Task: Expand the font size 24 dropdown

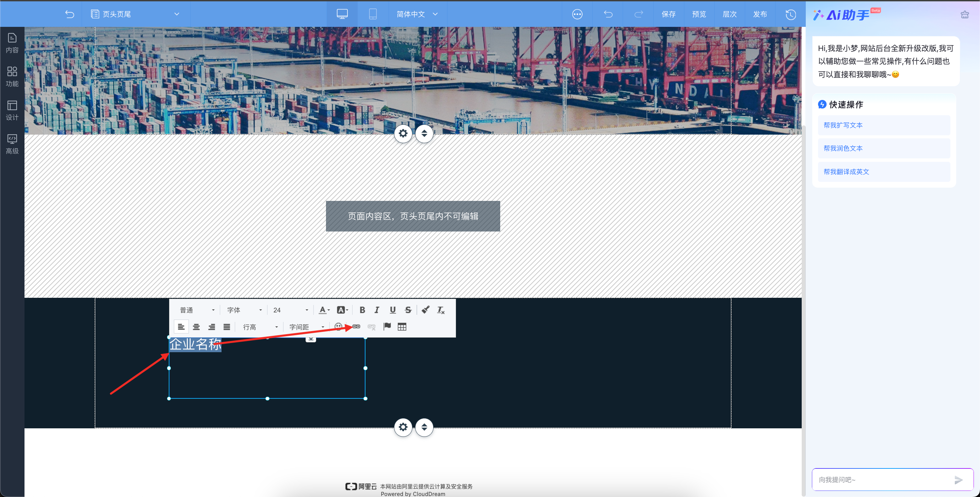Action: click(290, 310)
